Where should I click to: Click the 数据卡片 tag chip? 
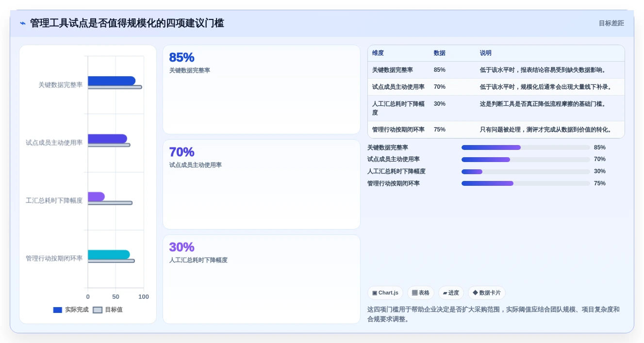[487, 293]
